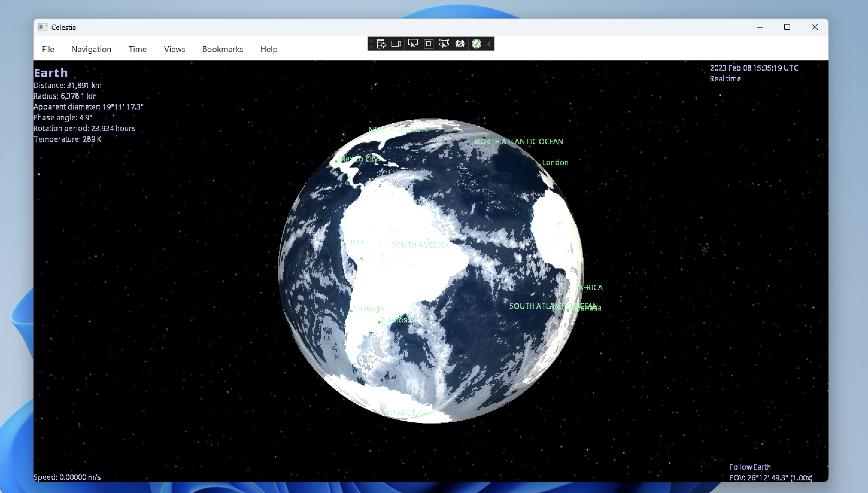Grab the toolbar drag handle
Screen dimensions: 868x493
pos(371,44)
